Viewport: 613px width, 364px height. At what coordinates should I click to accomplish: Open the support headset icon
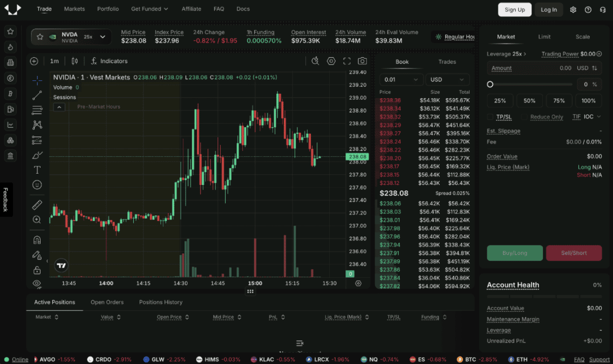[603, 10]
